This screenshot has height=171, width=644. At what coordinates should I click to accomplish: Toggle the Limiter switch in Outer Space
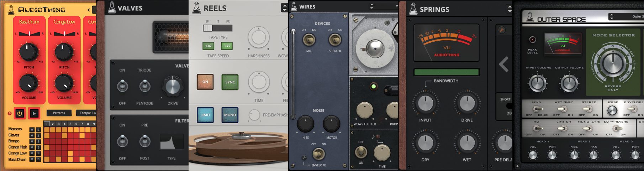pyautogui.click(x=563, y=129)
